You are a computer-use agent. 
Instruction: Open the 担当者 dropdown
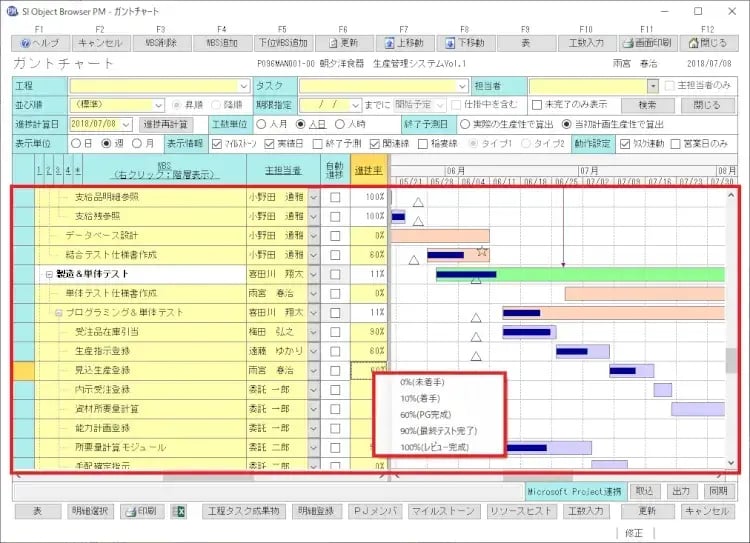tap(653, 86)
